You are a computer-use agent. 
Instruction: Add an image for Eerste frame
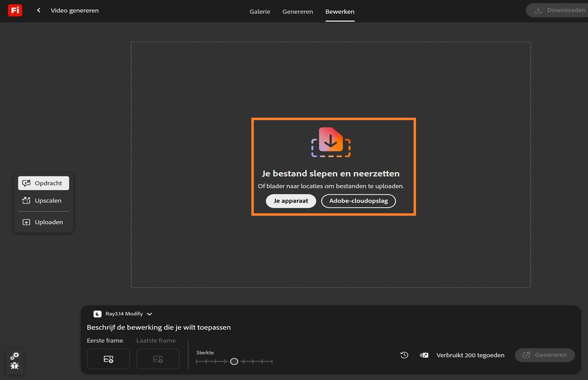pyautogui.click(x=108, y=358)
